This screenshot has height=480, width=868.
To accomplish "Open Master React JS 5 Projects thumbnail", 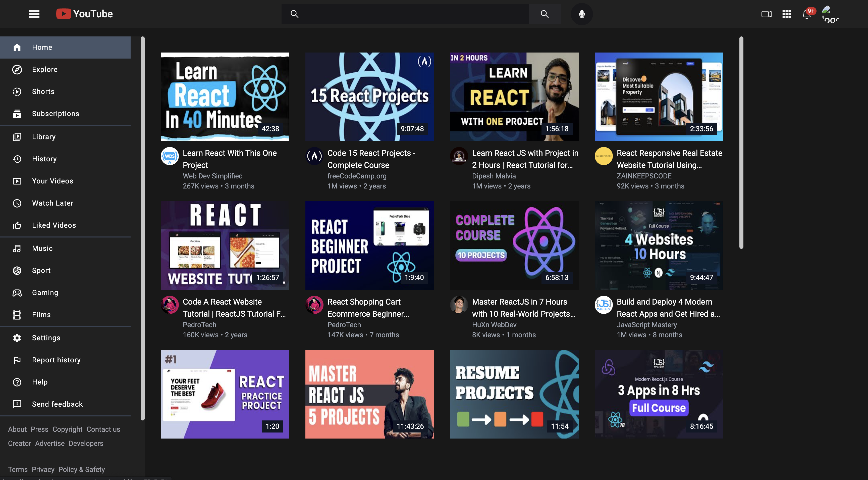I will pos(369,394).
